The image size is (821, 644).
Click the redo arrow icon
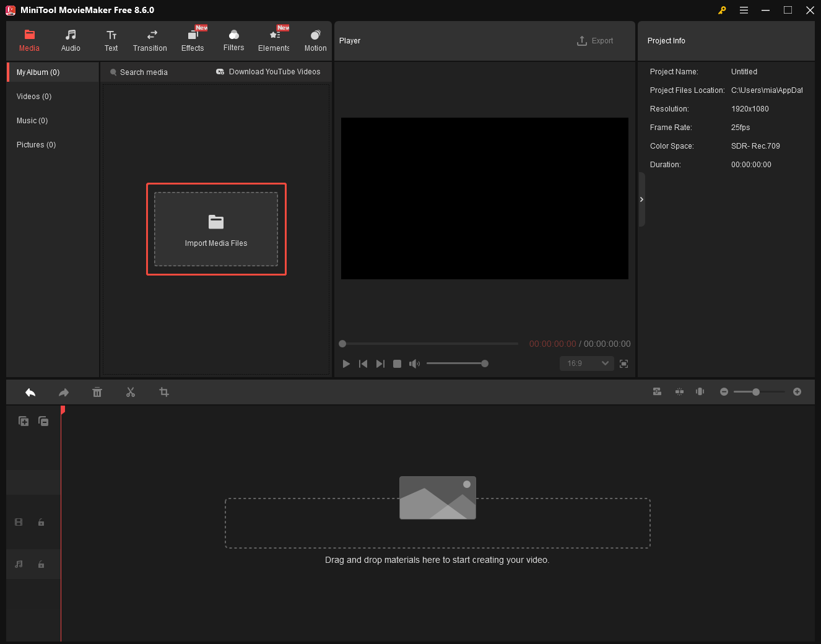tap(64, 392)
